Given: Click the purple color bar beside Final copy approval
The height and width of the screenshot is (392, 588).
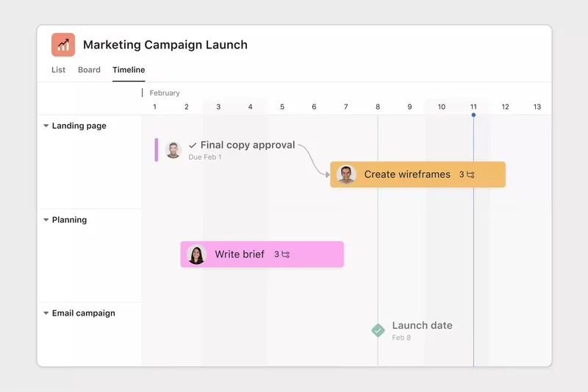Looking at the screenshot, I should 157,150.
